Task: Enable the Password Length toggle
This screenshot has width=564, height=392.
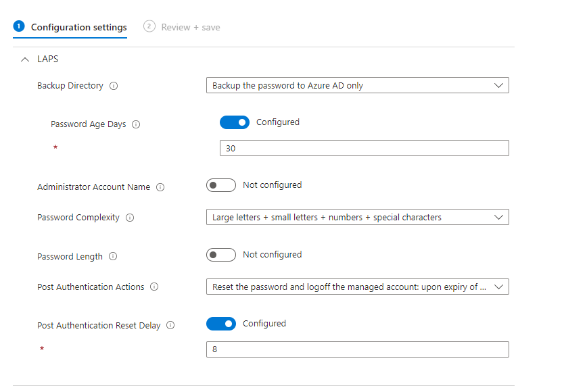Action: tap(220, 255)
